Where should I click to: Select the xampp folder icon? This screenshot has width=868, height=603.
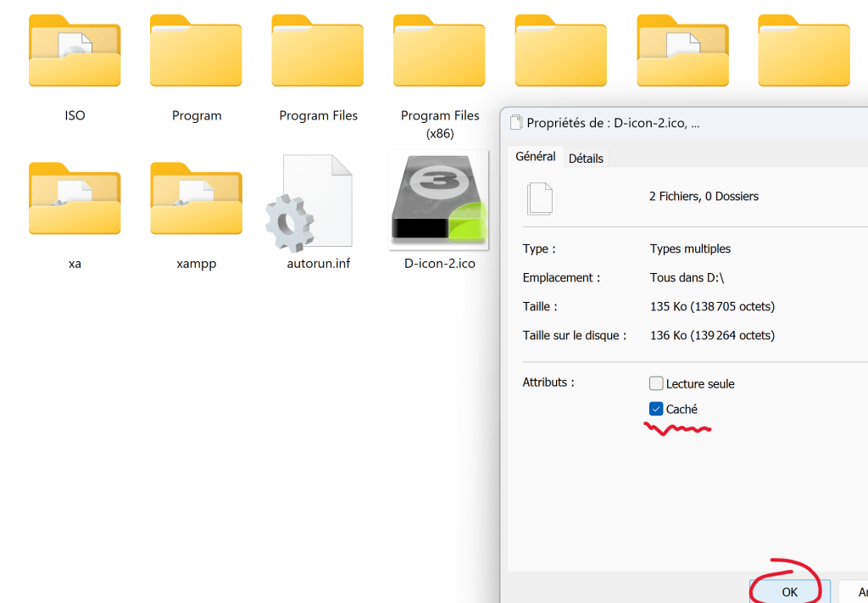pyautogui.click(x=196, y=199)
